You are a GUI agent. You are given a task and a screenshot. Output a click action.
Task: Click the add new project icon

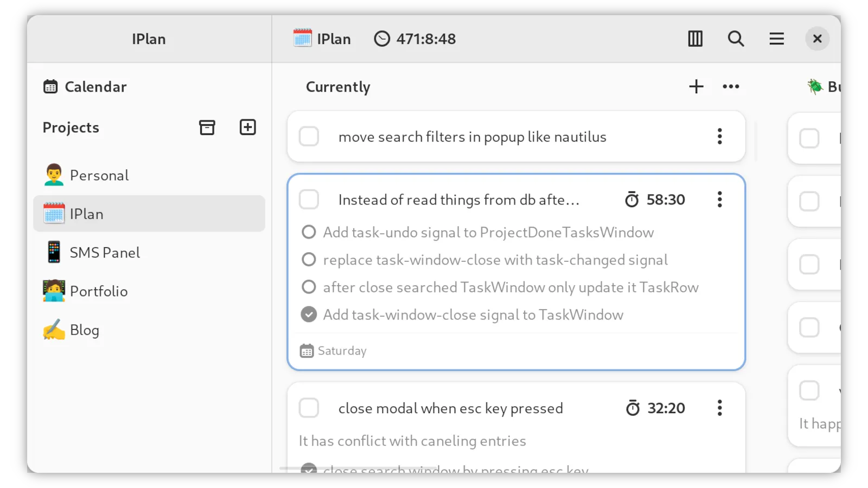pyautogui.click(x=247, y=127)
